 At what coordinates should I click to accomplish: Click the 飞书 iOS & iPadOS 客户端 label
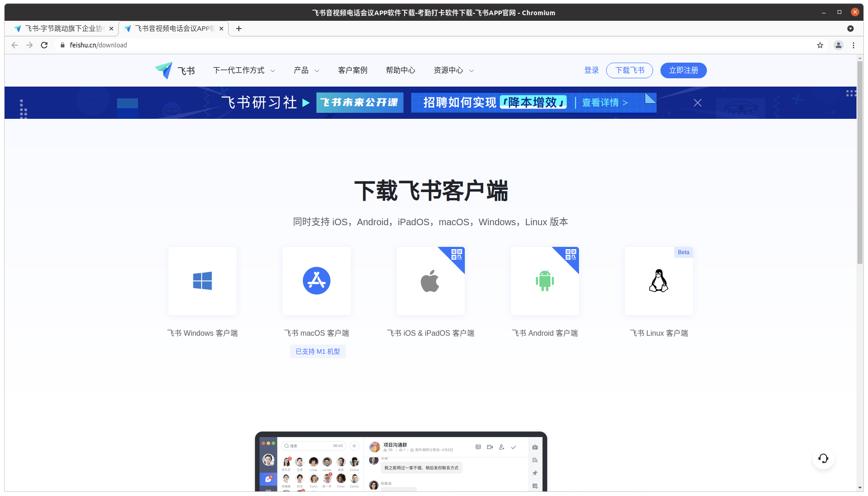[431, 333]
